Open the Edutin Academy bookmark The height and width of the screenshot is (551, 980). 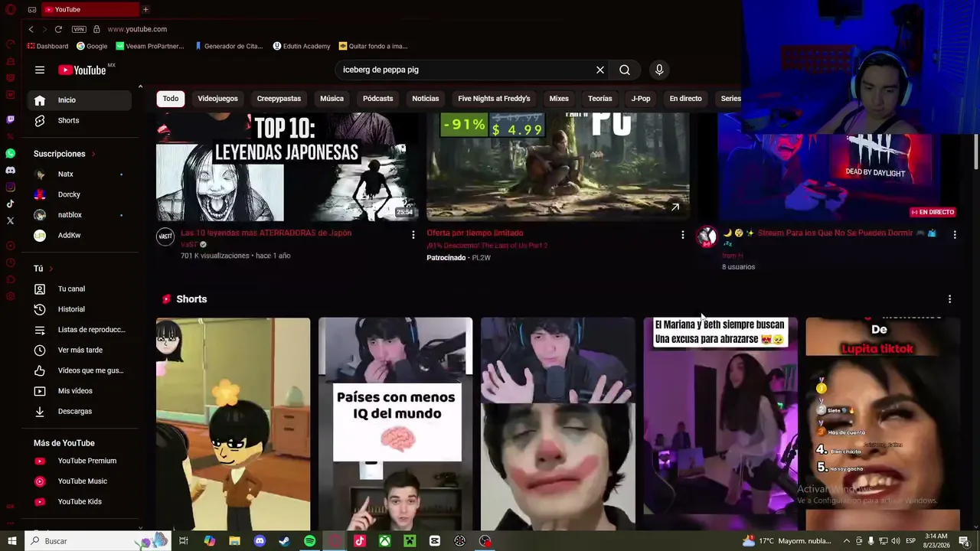pyautogui.click(x=302, y=46)
